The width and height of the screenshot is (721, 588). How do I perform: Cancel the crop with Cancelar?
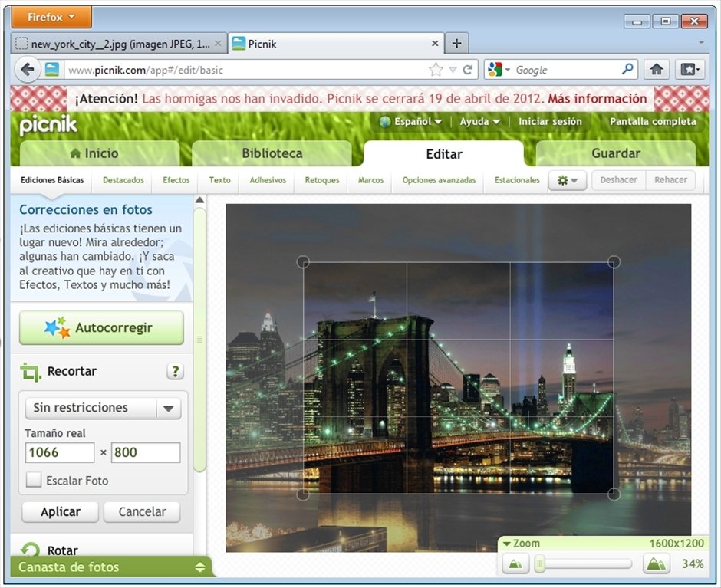point(142,511)
